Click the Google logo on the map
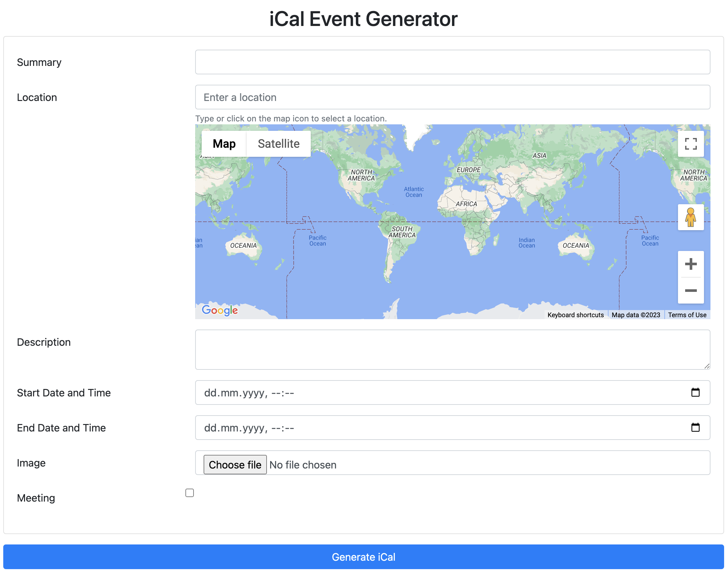The height and width of the screenshot is (574, 728). [220, 310]
